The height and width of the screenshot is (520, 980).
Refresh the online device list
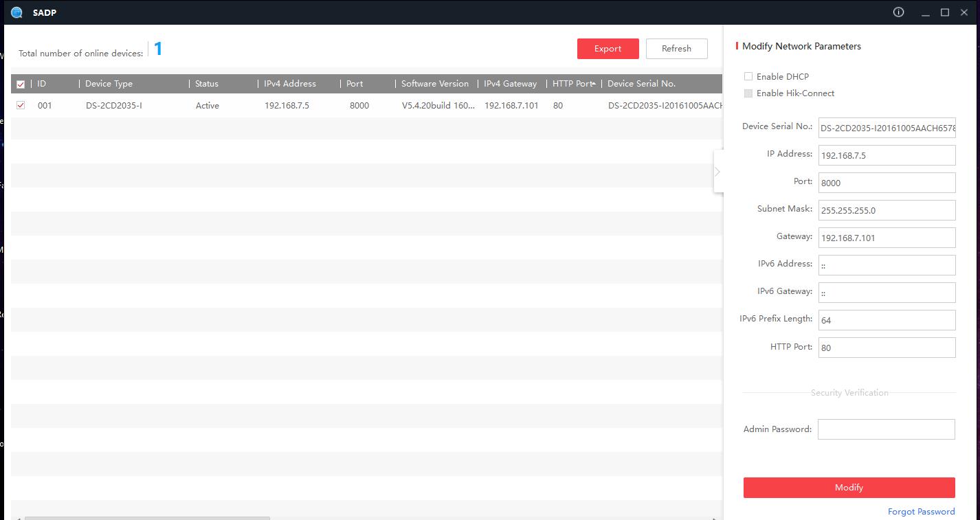point(676,49)
